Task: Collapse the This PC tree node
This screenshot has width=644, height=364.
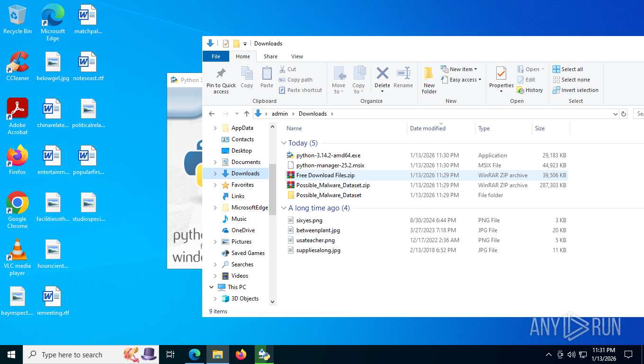Action: click(x=211, y=287)
